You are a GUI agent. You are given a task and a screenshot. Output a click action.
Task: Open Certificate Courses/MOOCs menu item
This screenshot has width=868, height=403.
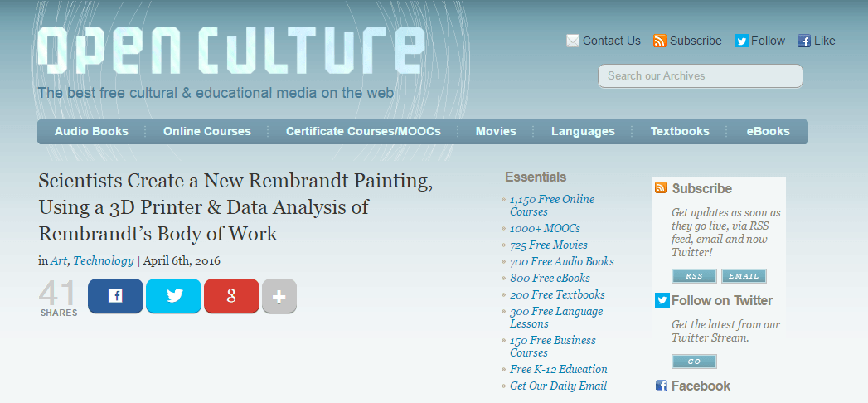click(x=363, y=131)
